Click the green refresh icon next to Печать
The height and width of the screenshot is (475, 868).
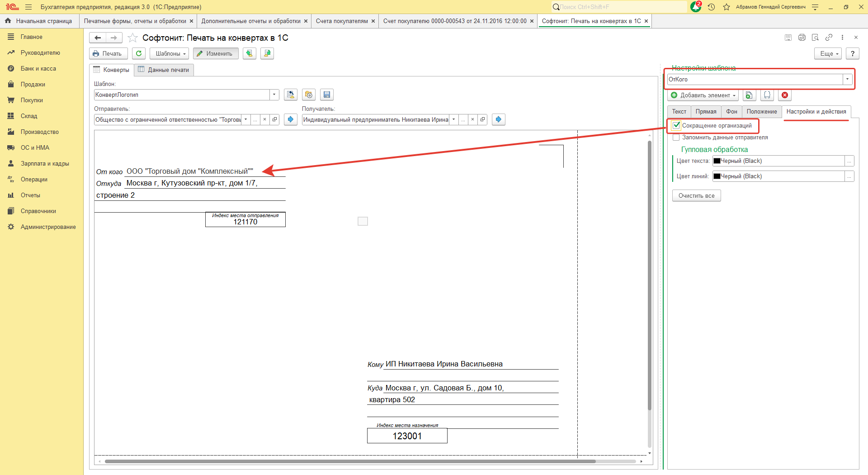[139, 53]
